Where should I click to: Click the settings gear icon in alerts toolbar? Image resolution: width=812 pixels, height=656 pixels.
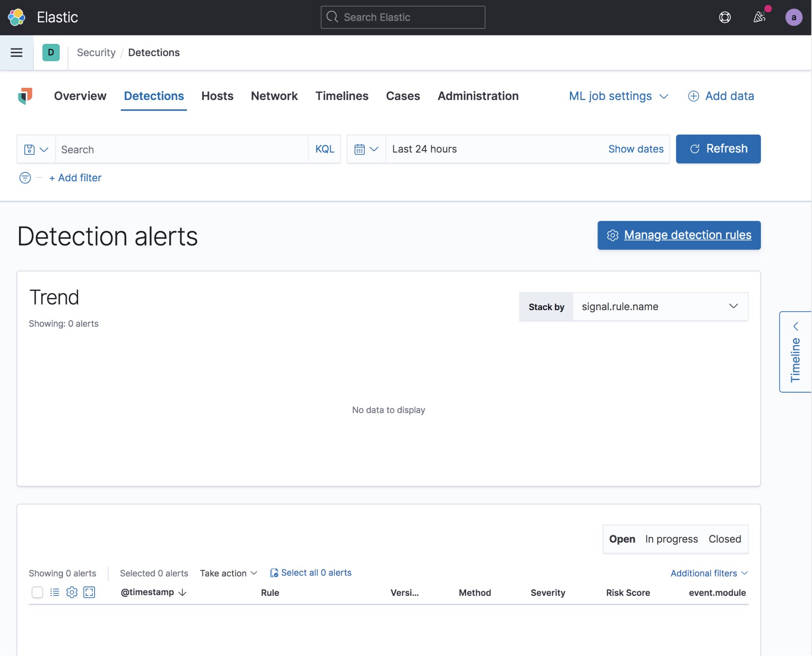click(71, 591)
